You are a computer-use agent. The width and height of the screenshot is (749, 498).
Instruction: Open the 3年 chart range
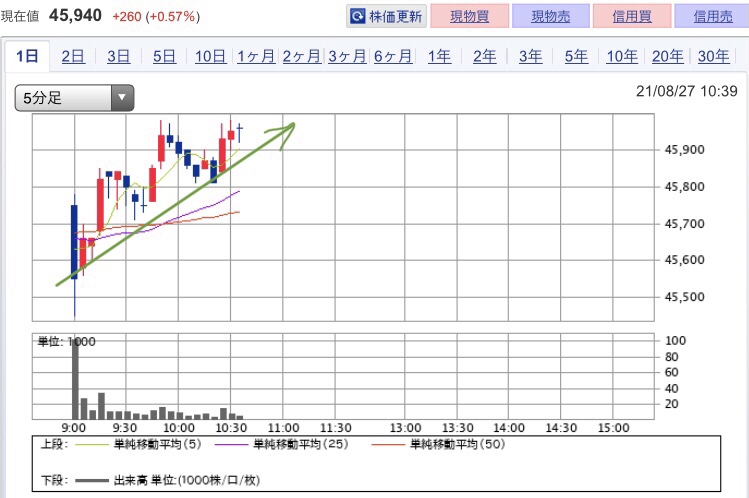531,56
